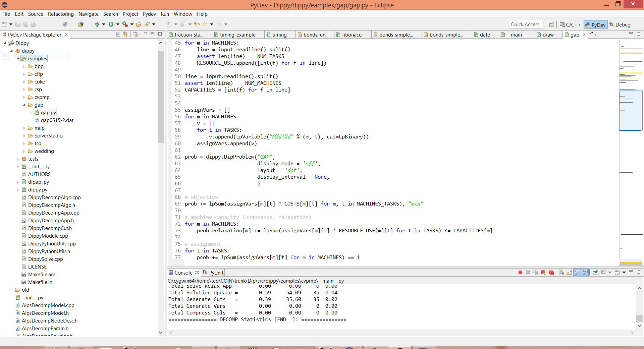The image size is (644, 349).
Task: Switch to the fibonacci editor tab
Action: [352, 35]
